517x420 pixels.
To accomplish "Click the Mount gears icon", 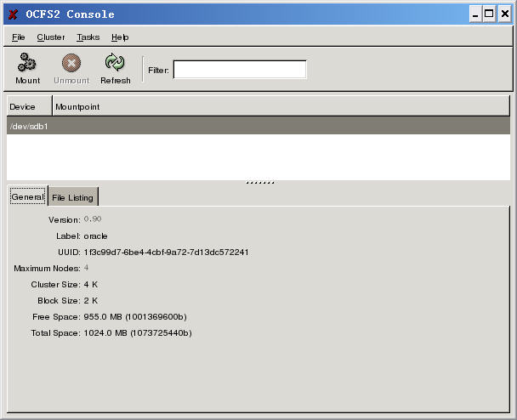I will click(x=26, y=62).
